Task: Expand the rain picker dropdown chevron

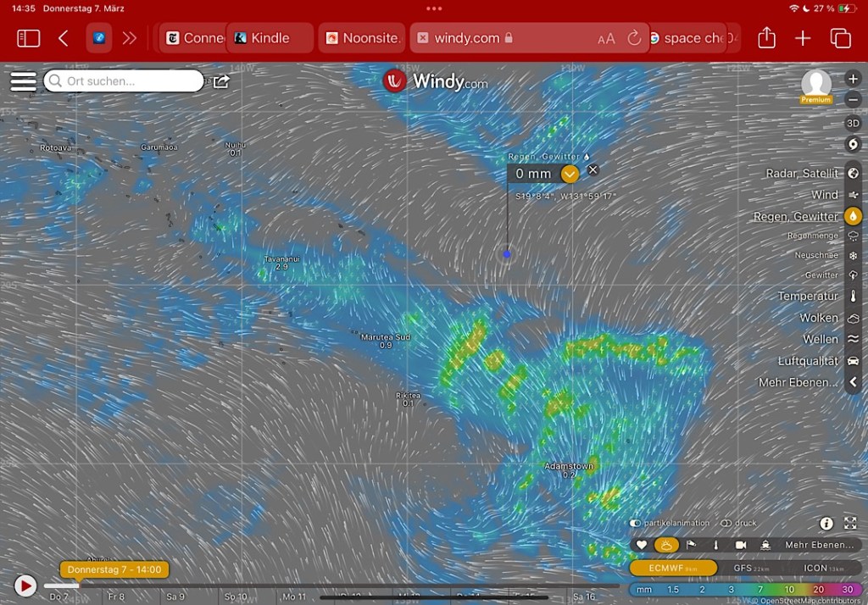Action: (570, 174)
